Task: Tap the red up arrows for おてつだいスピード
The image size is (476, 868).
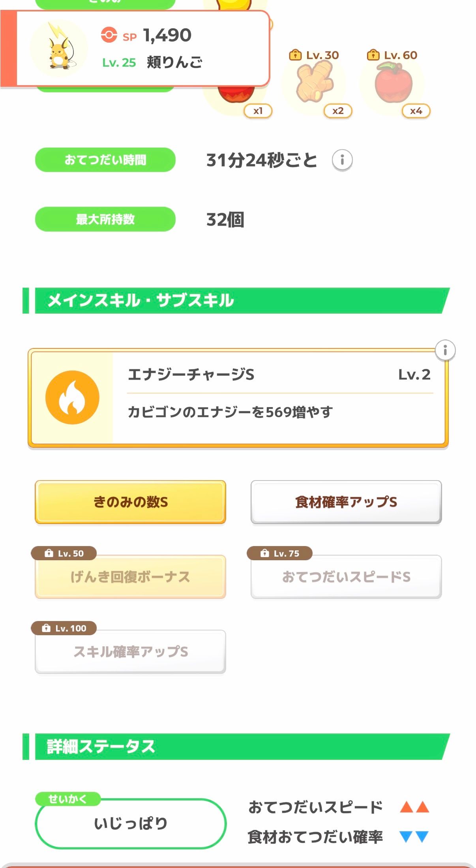Action: tap(414, 807)
